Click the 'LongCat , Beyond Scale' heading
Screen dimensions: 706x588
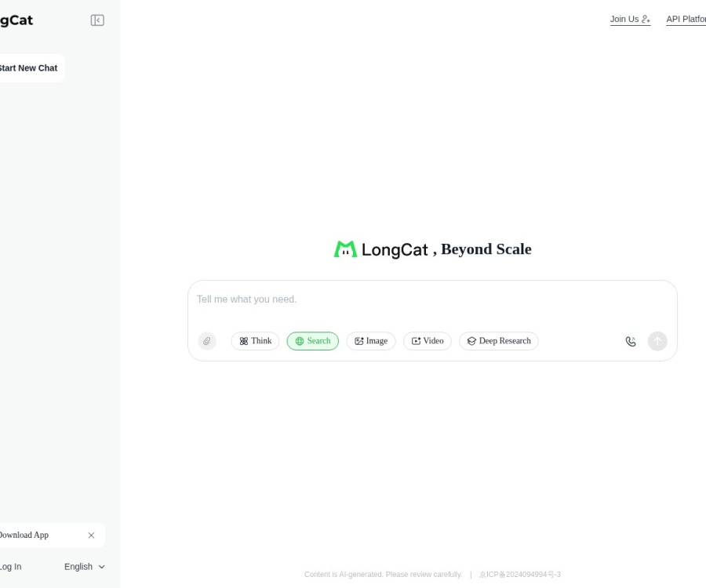tap(432, 249)
